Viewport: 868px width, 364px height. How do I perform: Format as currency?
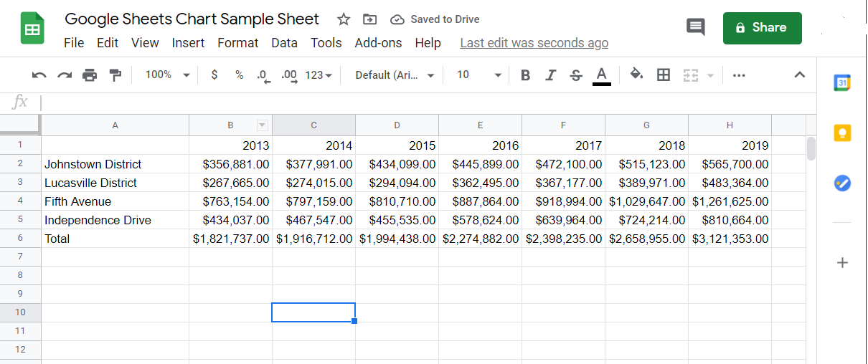pos(214,75)
